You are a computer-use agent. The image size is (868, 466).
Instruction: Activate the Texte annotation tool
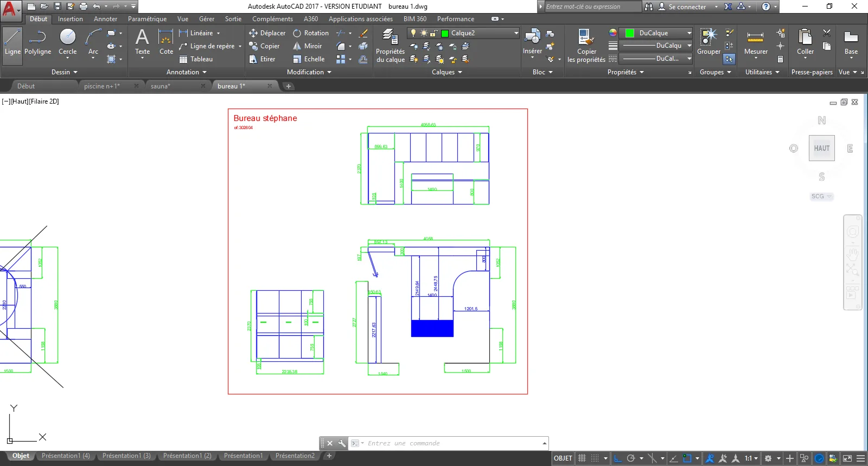pos(142,43)
